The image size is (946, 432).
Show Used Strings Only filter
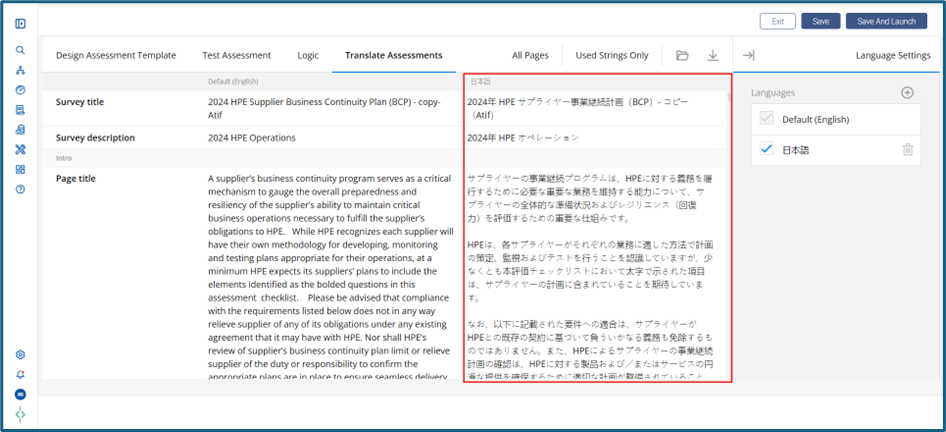click(x=612, y=56)
